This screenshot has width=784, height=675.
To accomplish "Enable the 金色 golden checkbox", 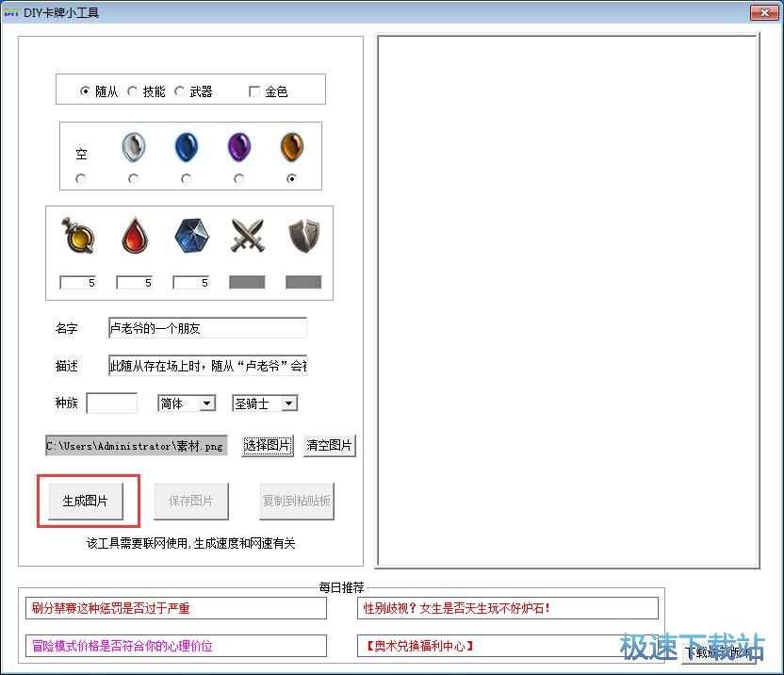I will pyautogui.click(x=254, y=91).
